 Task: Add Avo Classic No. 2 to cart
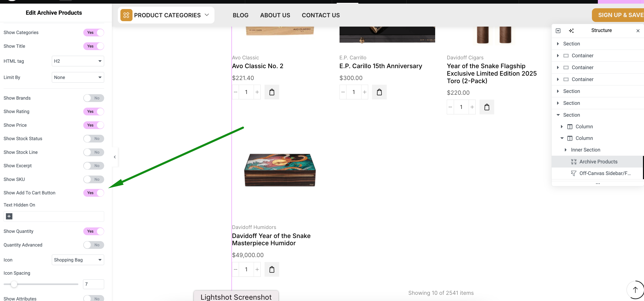tap(272, 92)
